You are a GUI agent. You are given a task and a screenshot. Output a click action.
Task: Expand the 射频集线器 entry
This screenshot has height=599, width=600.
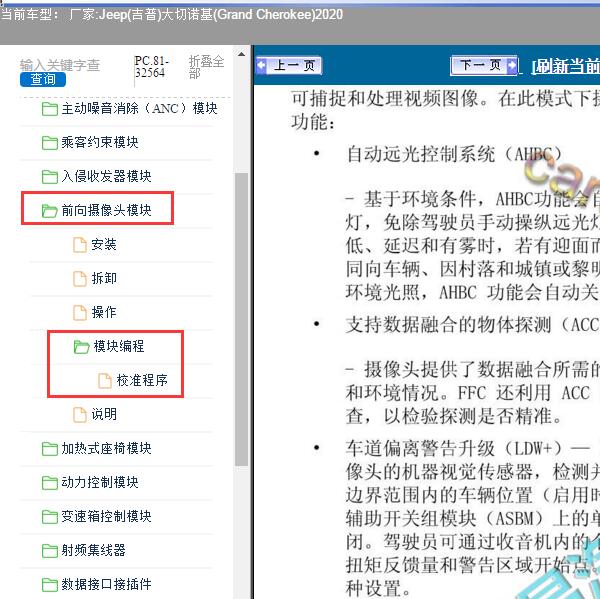click(93, 550)
